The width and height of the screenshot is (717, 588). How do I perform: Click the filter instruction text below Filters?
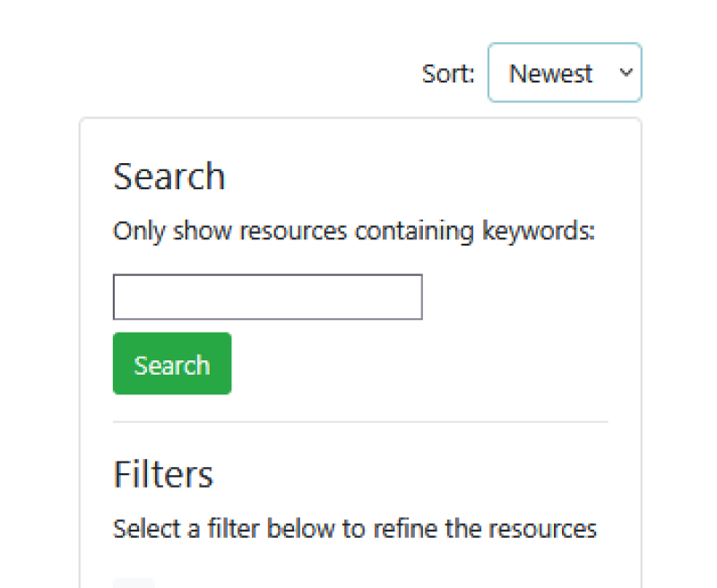coord(355,529)
